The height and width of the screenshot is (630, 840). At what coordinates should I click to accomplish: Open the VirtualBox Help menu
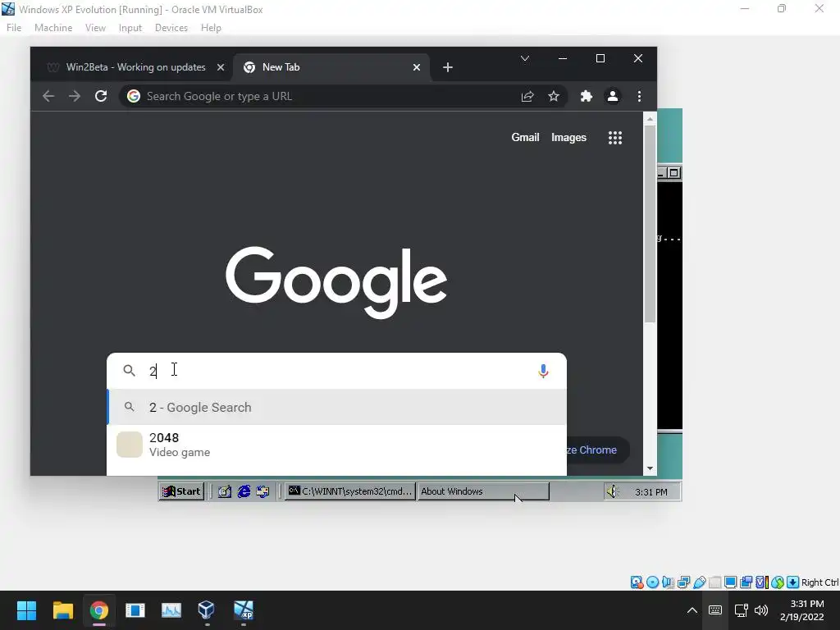[x=211, y=28]
